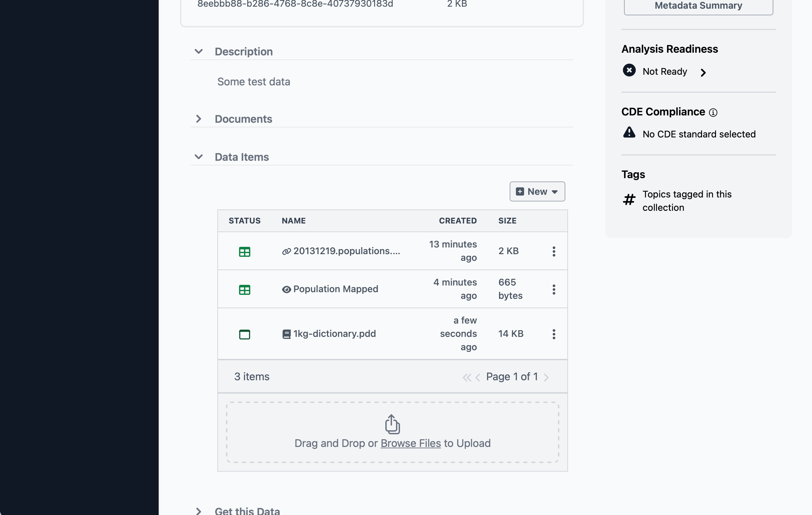Open Not Ready analysis details chevron
This screenshot has width=812, height=515.
point(703,72)
